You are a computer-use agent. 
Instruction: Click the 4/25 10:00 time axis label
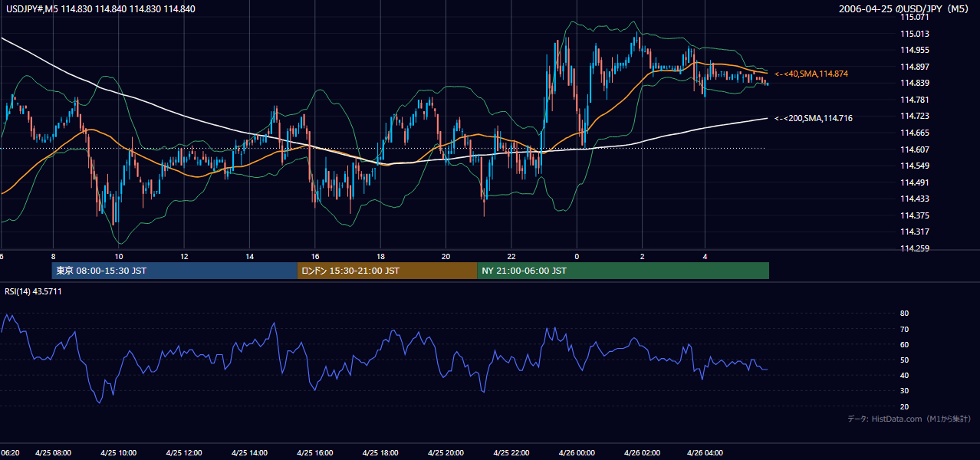(118, 452)
